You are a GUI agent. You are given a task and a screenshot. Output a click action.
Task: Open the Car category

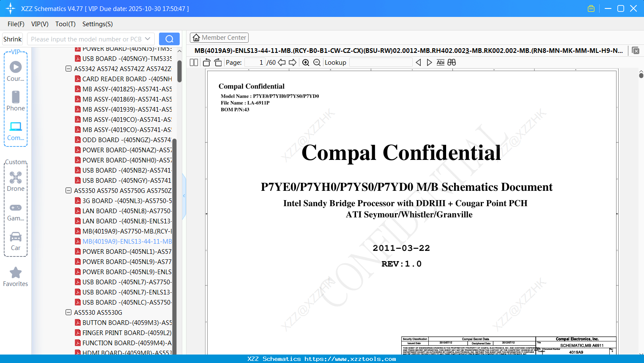click(16, 241)
